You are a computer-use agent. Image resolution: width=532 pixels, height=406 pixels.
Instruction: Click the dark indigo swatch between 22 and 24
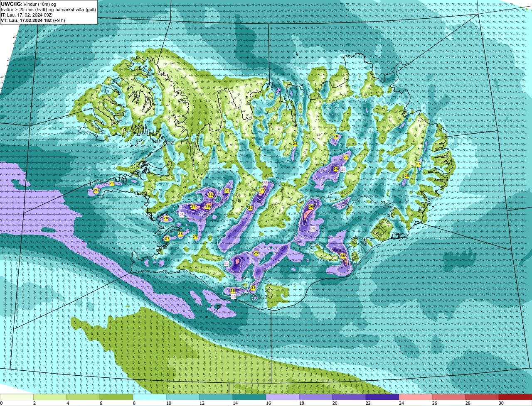click(382, 397)
